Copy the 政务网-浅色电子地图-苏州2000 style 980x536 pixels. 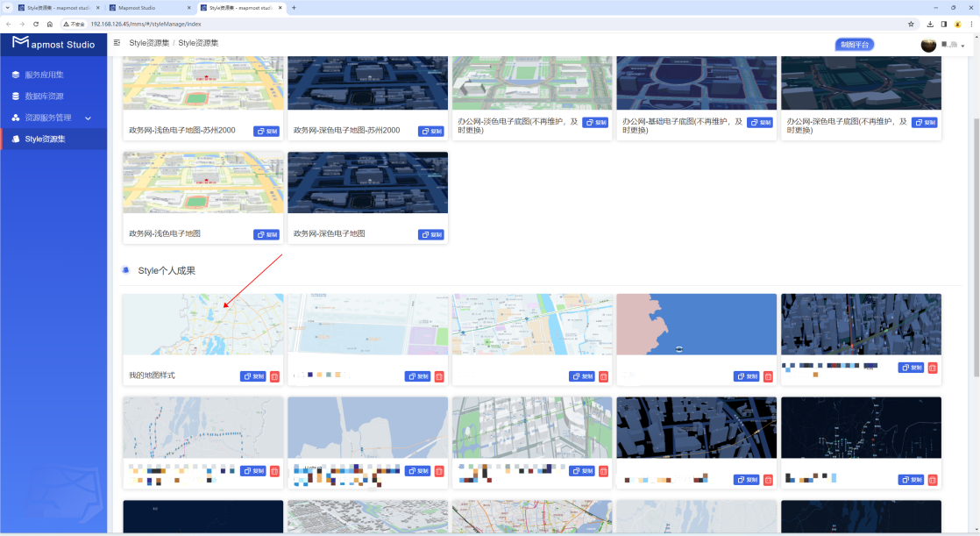click(x=266, y=132)
